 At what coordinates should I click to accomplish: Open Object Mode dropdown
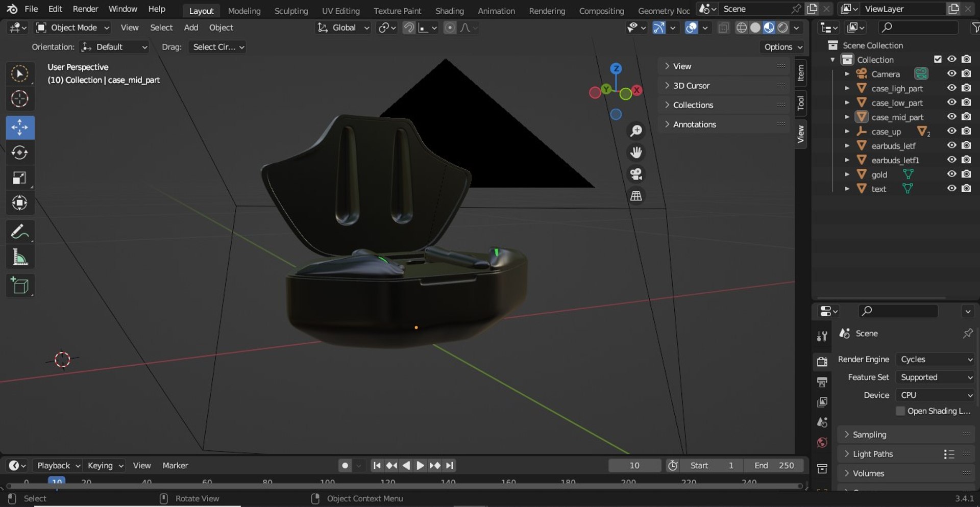tap(73, 28)
